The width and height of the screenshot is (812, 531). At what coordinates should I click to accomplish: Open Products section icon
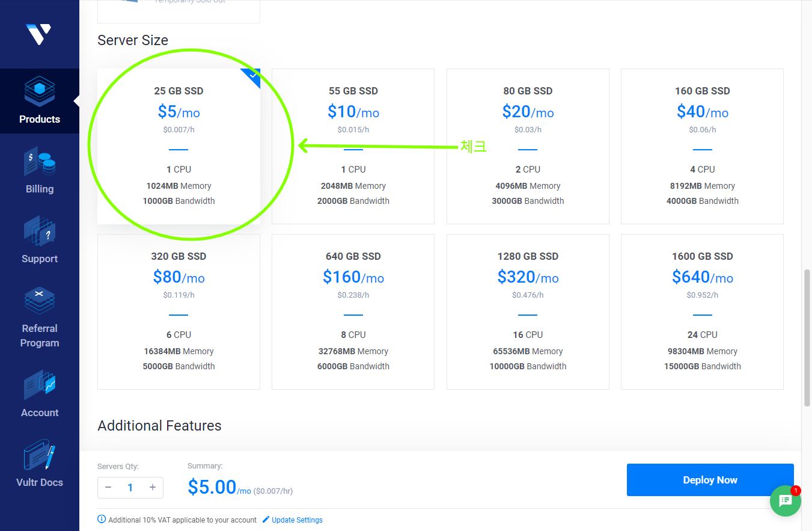click(40, 91)
